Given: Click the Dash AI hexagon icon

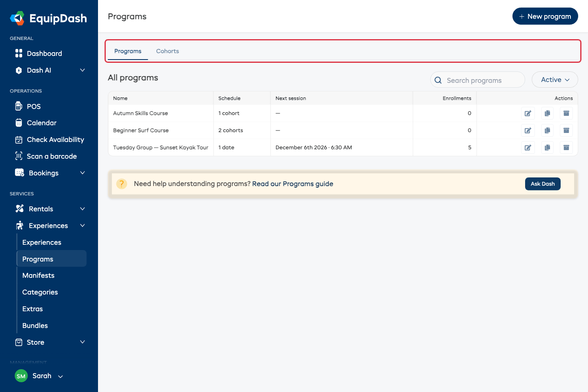Looking at the screenshot, I should tap(19, 70).
